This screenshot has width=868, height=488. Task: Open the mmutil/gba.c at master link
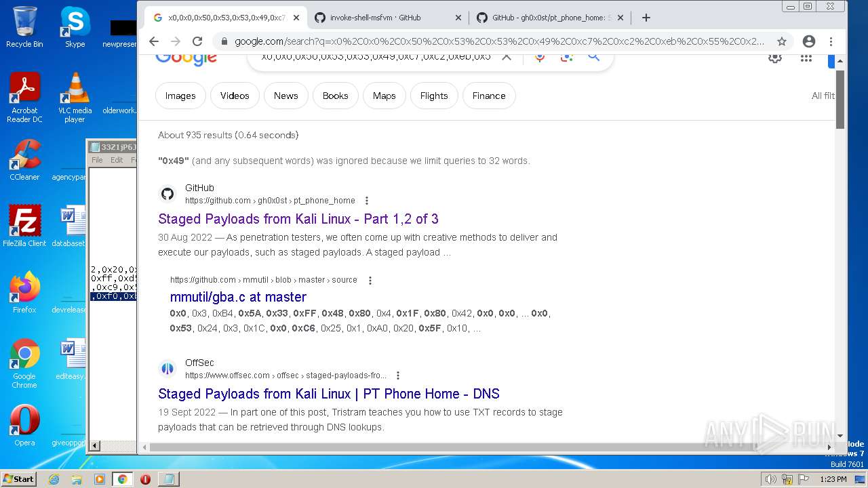click(238, 297)
